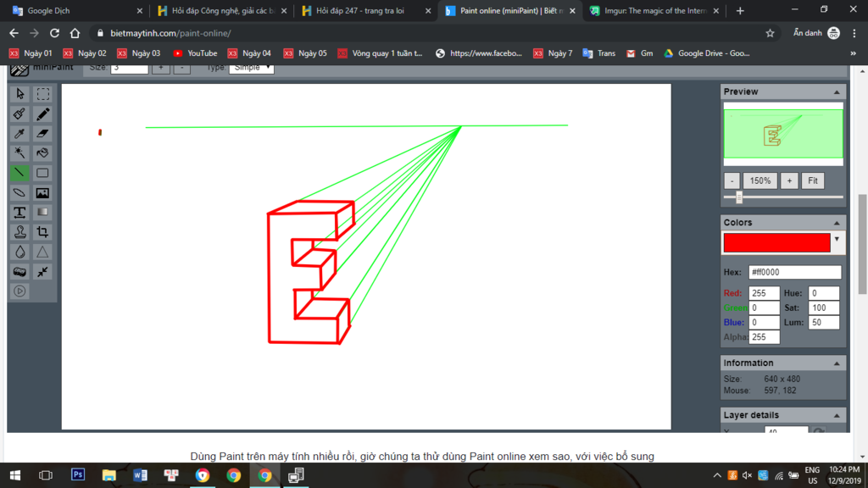Image resolution: width=868 pixels, height=488 pixels.
Task: Open Word from the taskbar
Action: (x=140, y=475)
